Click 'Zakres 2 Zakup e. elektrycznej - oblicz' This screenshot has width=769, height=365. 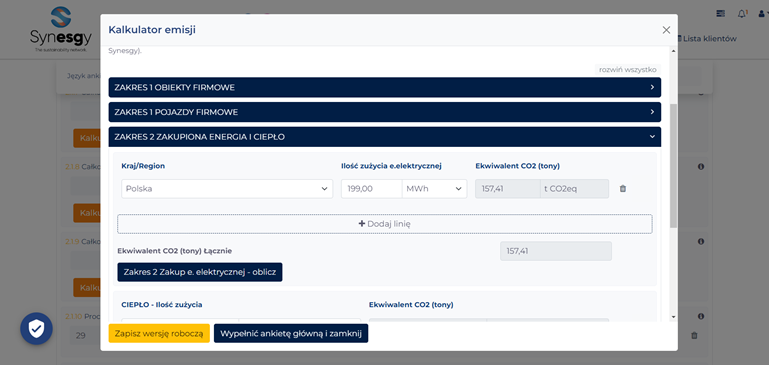(200, 272)
